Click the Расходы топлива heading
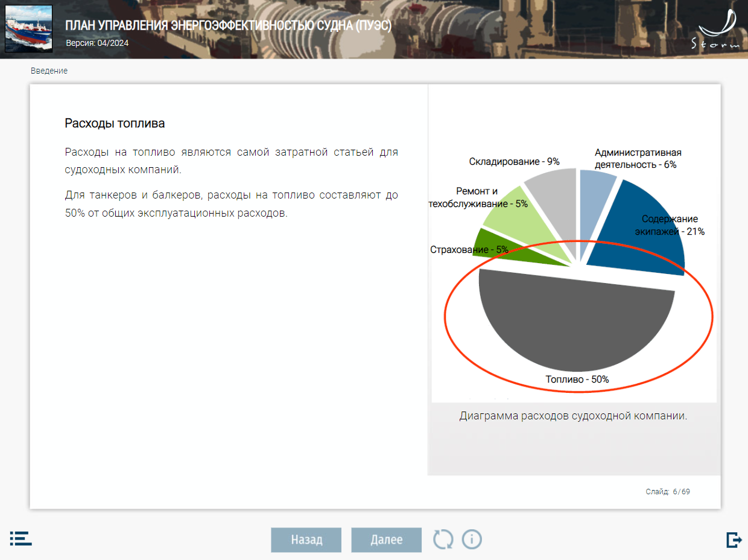 click(x=115, y=124)
